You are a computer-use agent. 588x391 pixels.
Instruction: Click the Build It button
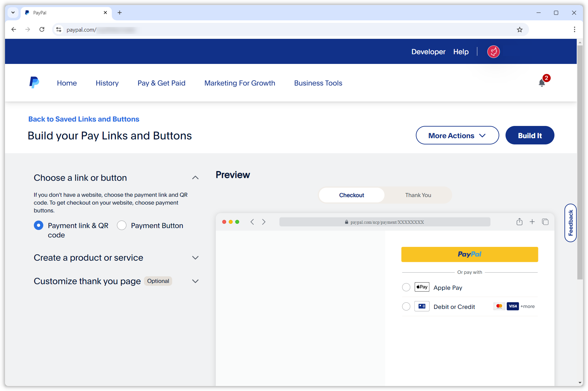[530, 135]
